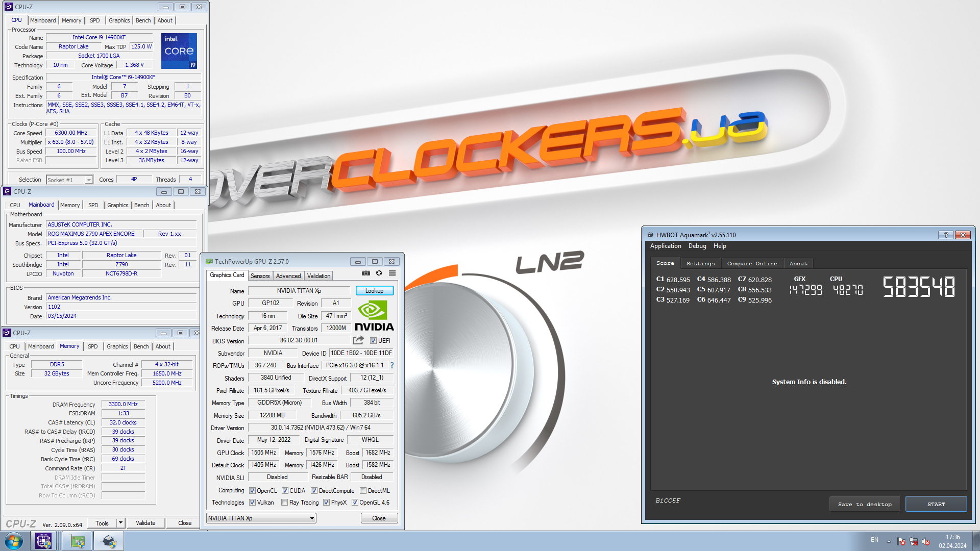
Task: Open CPU-Z from the taskbar
Action: pos(43,541)
